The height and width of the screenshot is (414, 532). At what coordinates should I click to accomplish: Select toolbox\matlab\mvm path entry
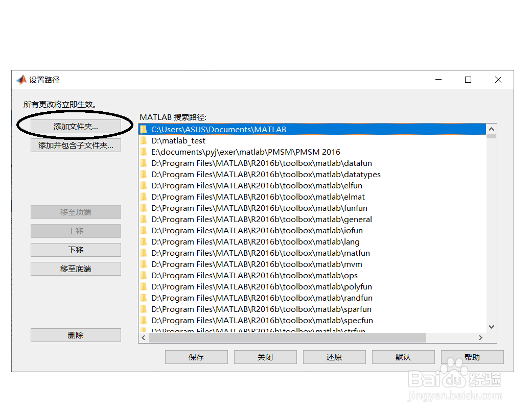tap(312, 264)
